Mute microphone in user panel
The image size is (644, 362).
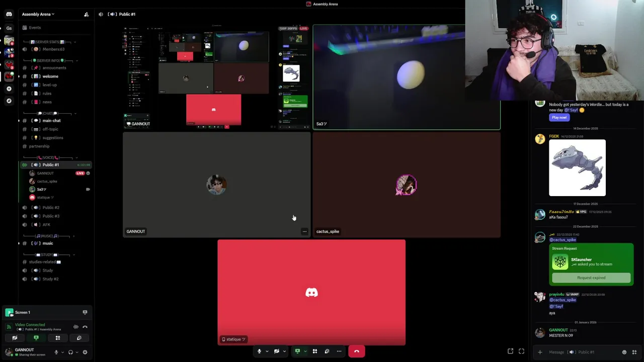(x=56, y=352)
